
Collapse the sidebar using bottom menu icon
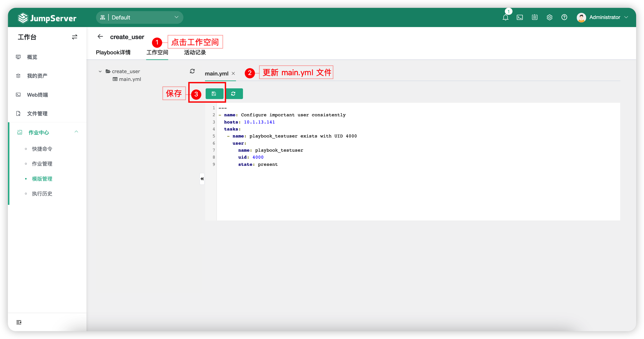[x=19, y=322]
